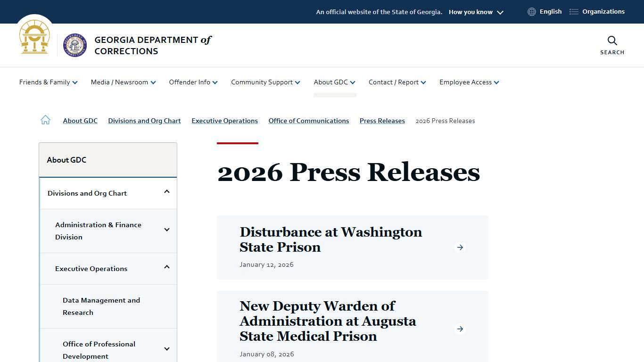
Task: Open the Office of Communications breadcrumb link
Action: [308, 121]
